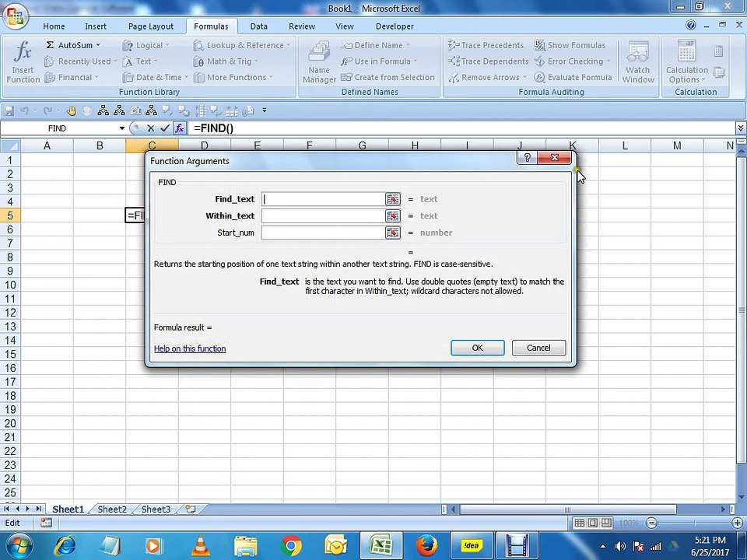Click Error Checking
This screenshot has width=747, height=560.
click(x=572, y=61)
